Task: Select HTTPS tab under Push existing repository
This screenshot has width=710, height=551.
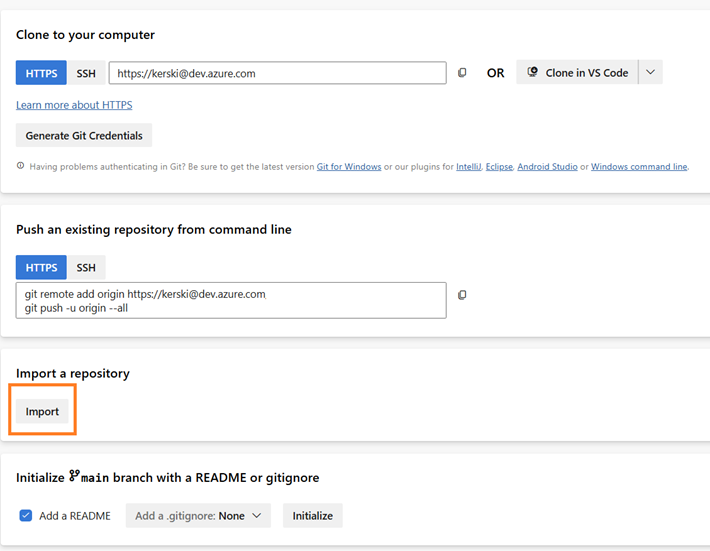Action: coord(41,268)
